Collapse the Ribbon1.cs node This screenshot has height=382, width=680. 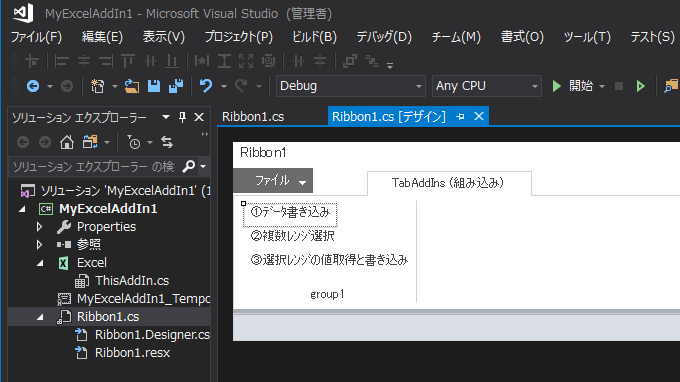tap(40, 317)
